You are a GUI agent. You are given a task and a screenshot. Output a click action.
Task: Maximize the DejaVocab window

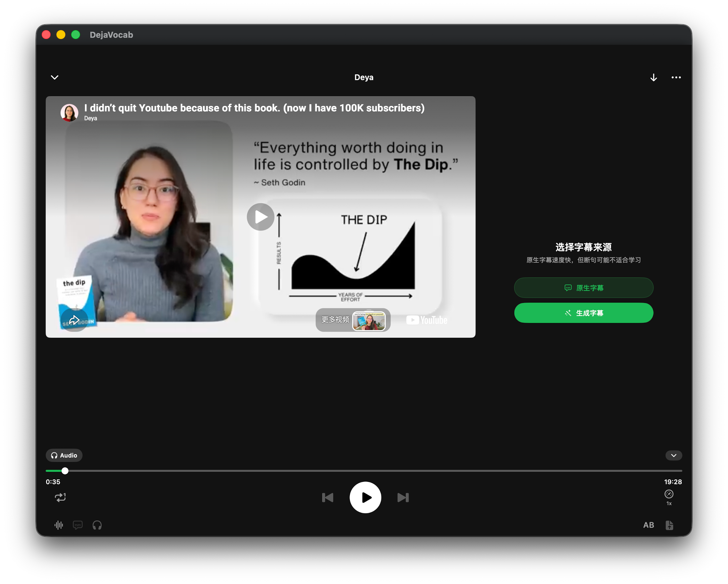[x=76, y=35]
